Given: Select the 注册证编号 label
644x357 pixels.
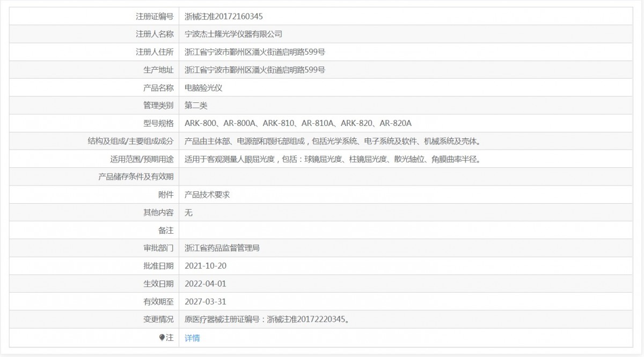Looking at the screenshot, I should coord(155,17).
